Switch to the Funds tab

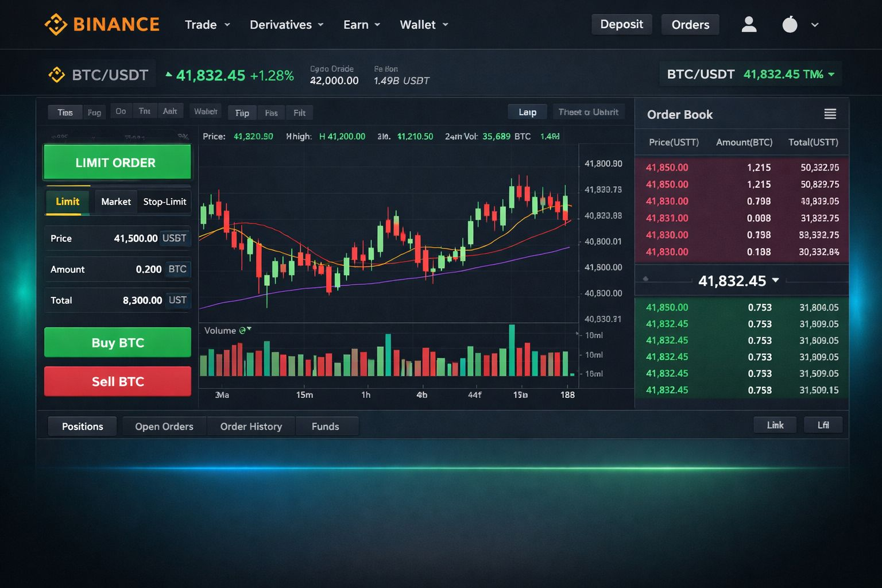(326, 426)
